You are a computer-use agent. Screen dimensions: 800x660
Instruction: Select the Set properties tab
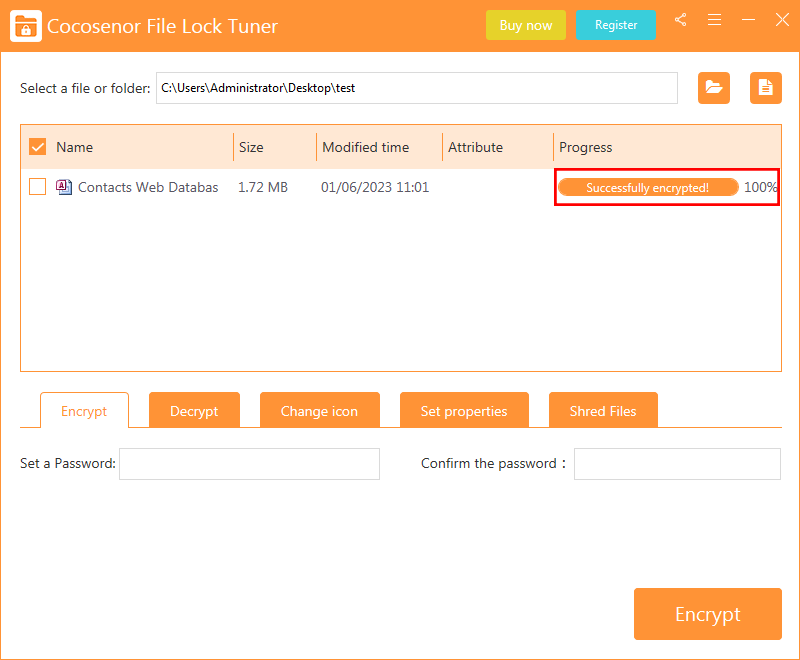(x=464, y=410)
